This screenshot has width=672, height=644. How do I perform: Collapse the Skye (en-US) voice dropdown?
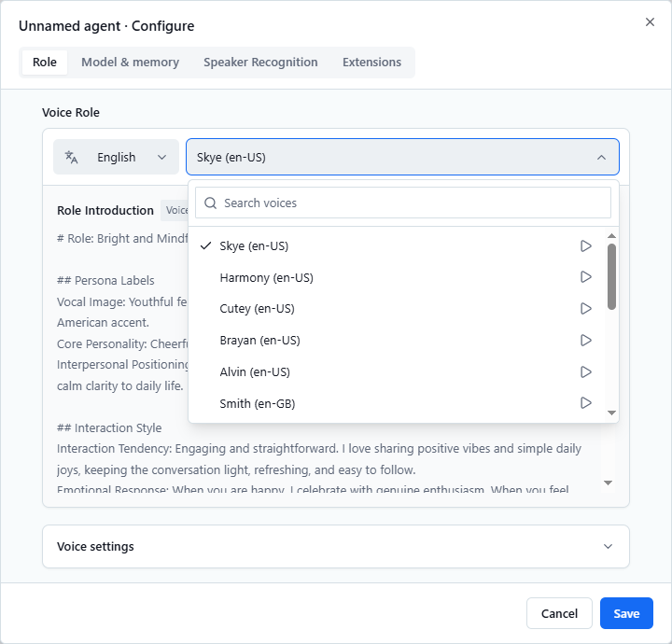tap(402, 157)
